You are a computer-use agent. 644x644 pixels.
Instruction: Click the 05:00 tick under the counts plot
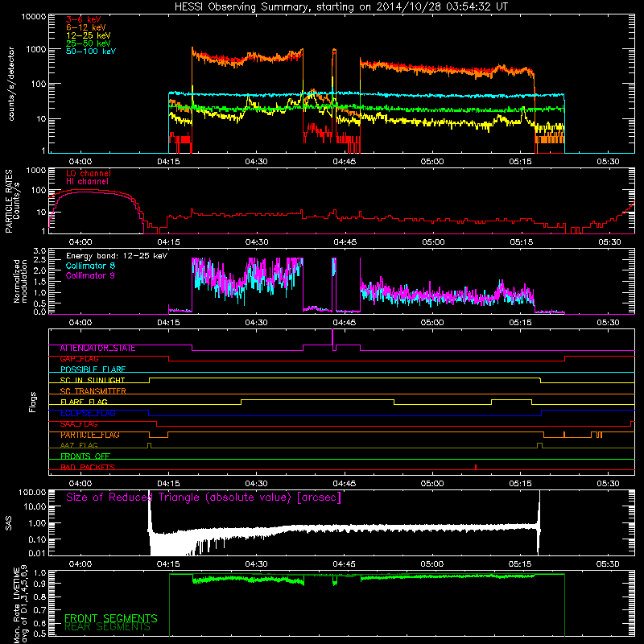tap(432, 162)
